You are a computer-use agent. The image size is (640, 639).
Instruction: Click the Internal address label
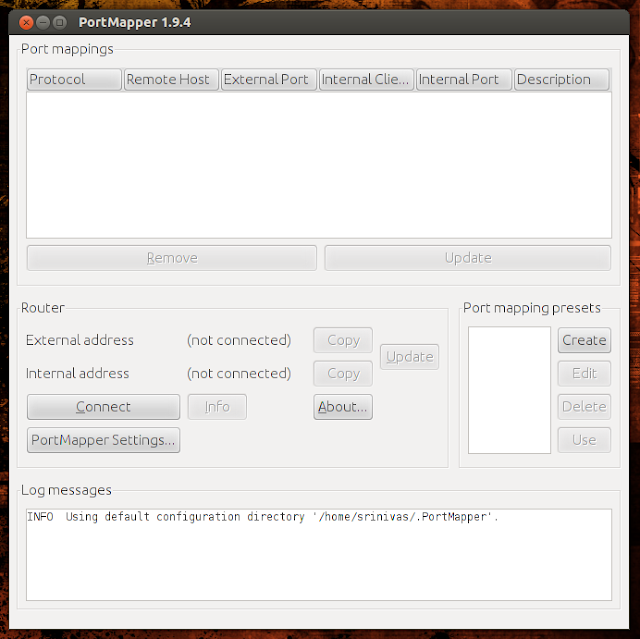point(78,373)
